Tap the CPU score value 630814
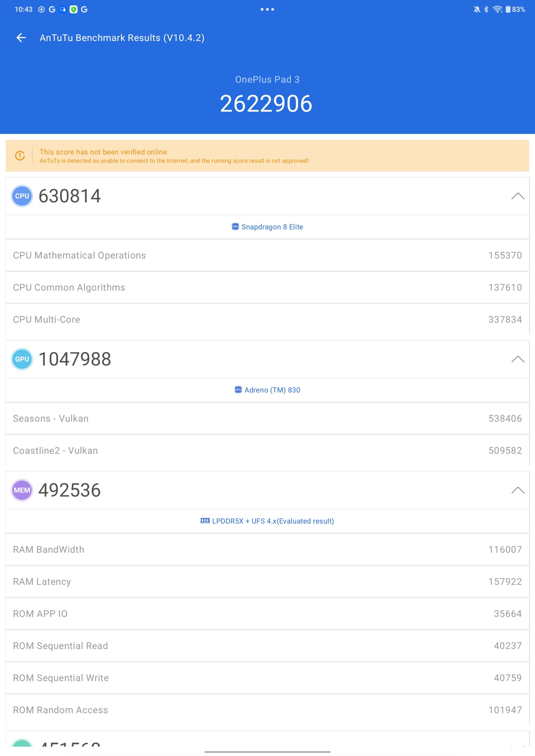The width and height of the screenshot is (535, 756). [69, 196]
